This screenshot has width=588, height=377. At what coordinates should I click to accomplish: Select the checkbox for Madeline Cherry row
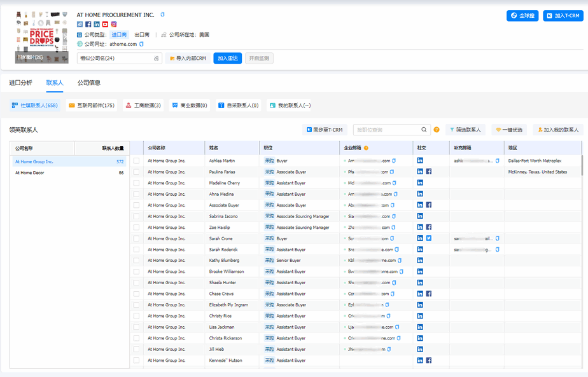click(x=136, y=183)
